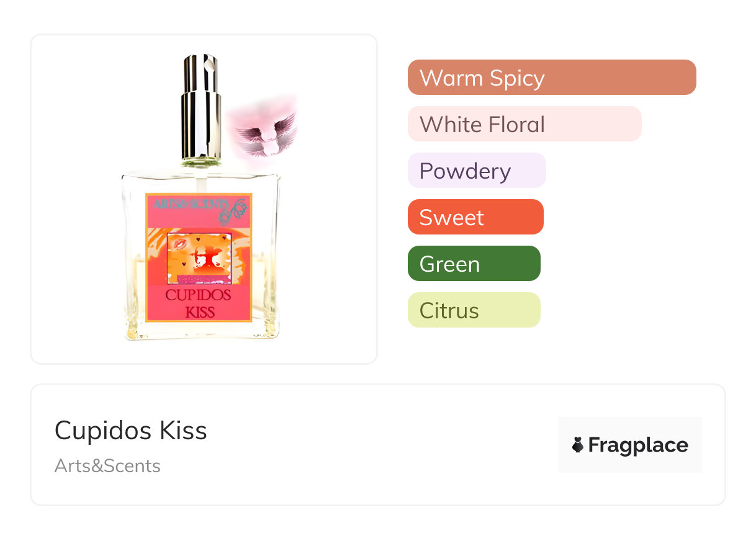The image size is (756, 536).
Task: Click the Fragplace wordmark text
Action: pyautogui.click(x=638, y=445)
